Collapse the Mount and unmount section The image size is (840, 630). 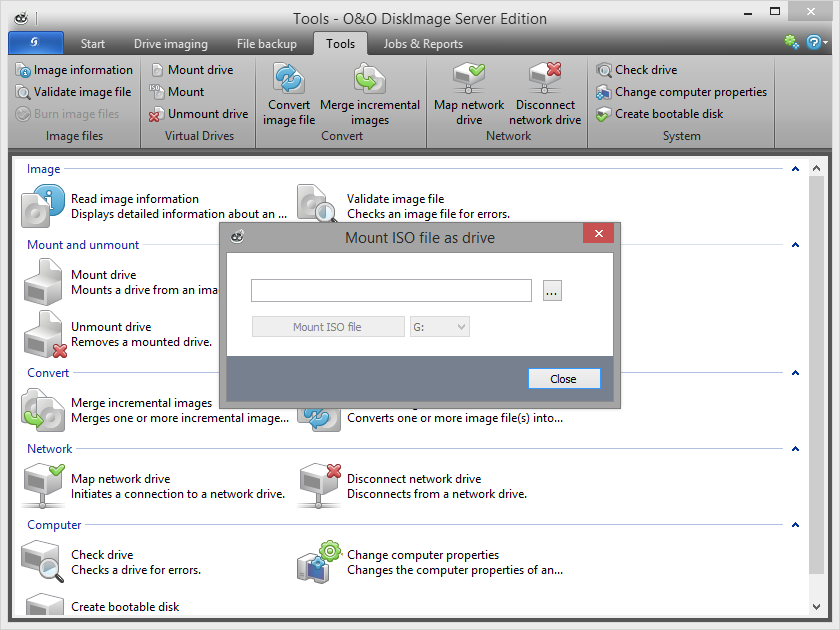pos(796,245)
